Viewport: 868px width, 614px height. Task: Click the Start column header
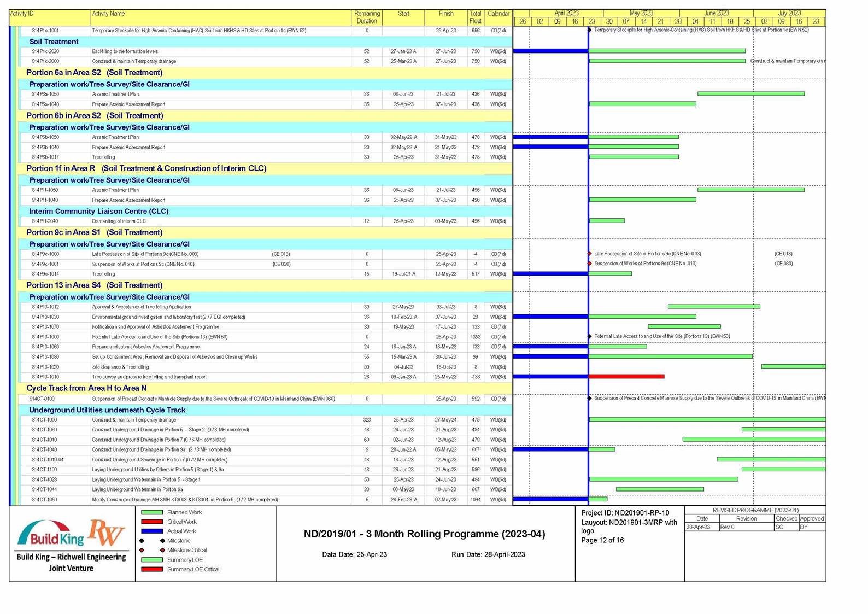pyautogui.click(x=403, y=17)
